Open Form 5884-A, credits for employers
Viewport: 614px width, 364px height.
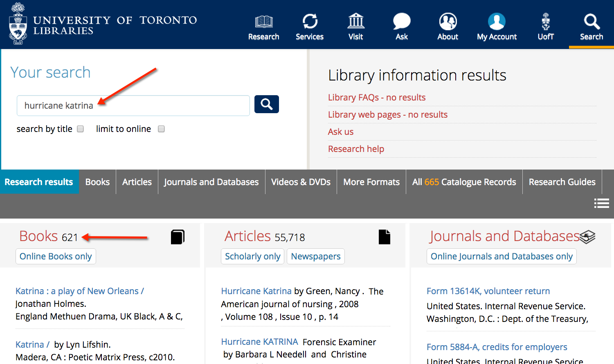coord(497,347)
